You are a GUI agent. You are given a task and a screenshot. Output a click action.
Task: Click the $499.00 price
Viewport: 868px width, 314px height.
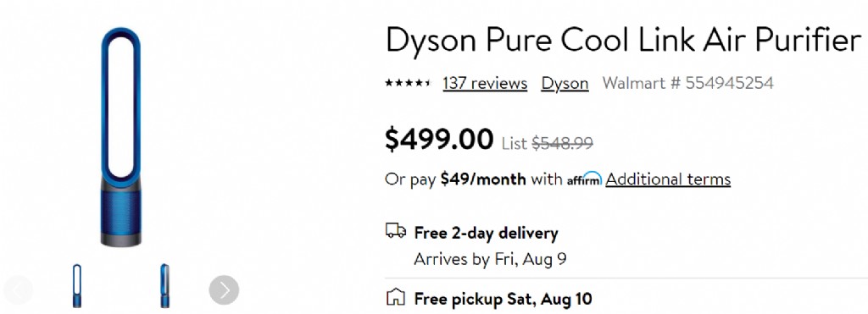click(x=439, y=139)
